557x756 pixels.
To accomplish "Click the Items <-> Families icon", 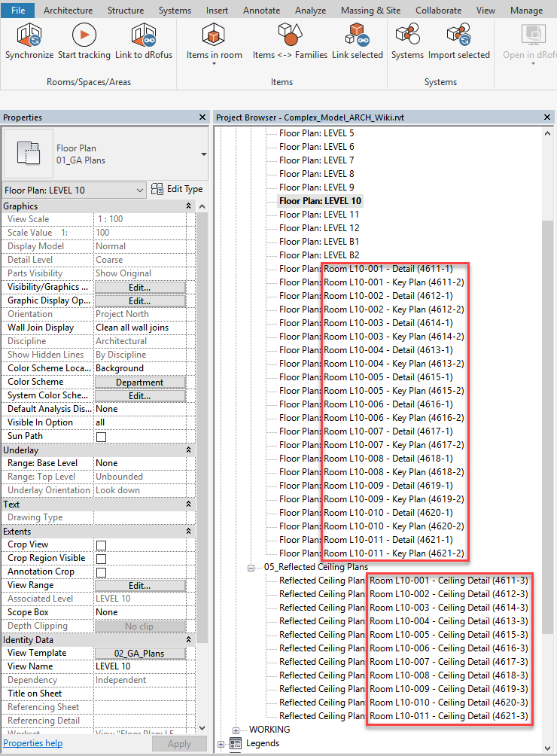I will [290, 35].
